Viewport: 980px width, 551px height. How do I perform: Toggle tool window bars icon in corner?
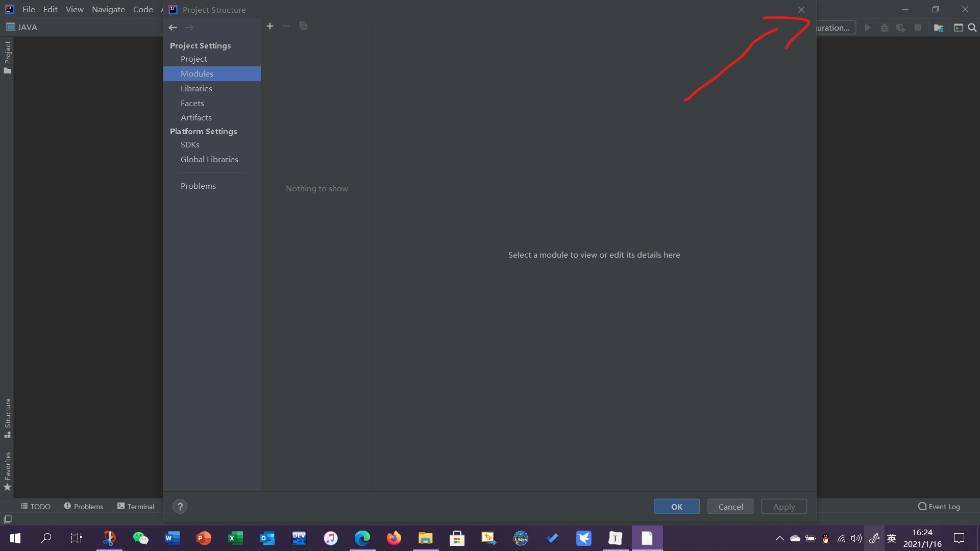(8, 519)
